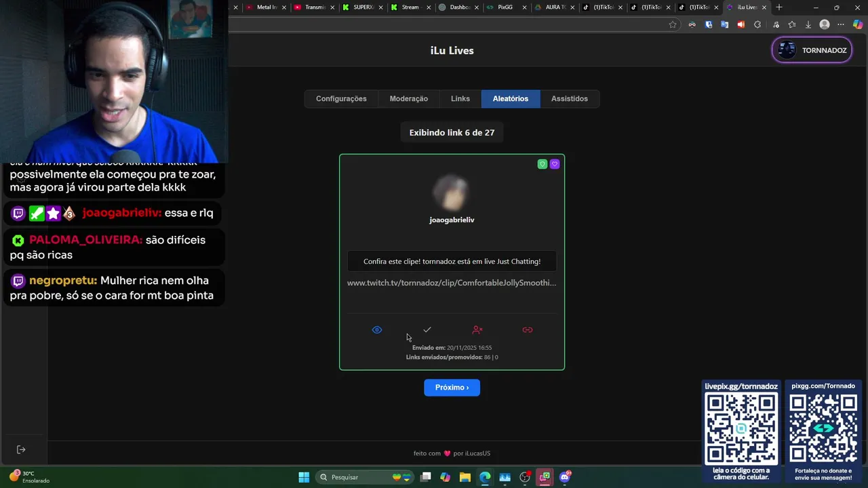Click the PALOMA_OLIVEIRA chat message
Screen dimensions: 868x488
tap(113, 247)
